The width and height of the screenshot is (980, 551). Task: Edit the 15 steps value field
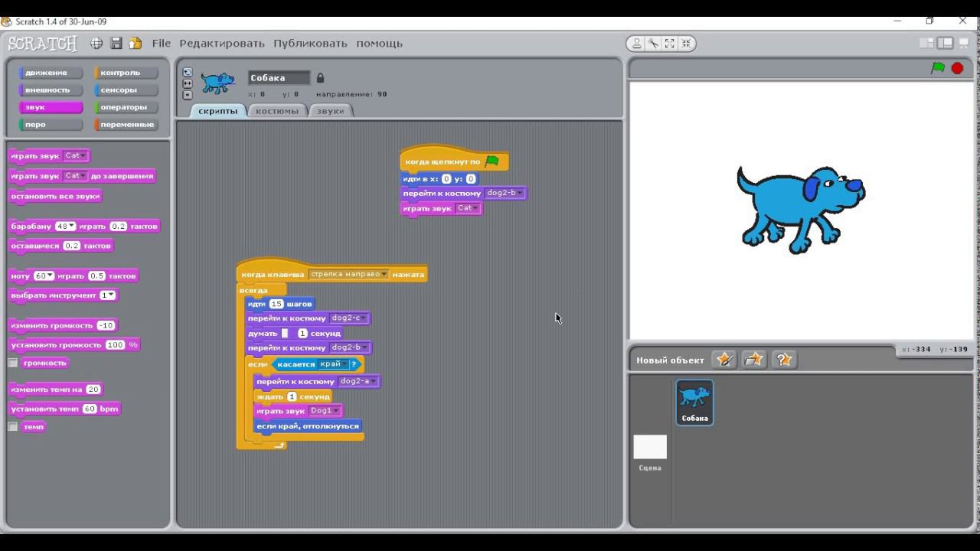point(276,304)
